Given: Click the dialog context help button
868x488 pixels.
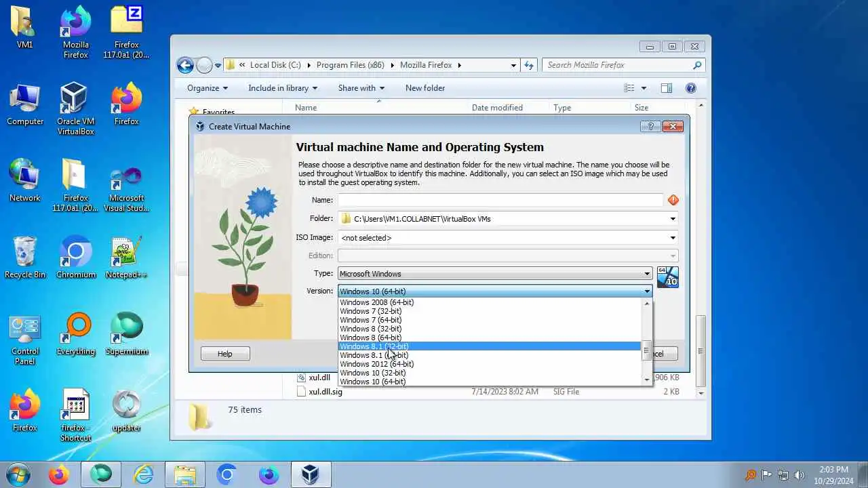Looking at the screenshot, I should [650, 126].
